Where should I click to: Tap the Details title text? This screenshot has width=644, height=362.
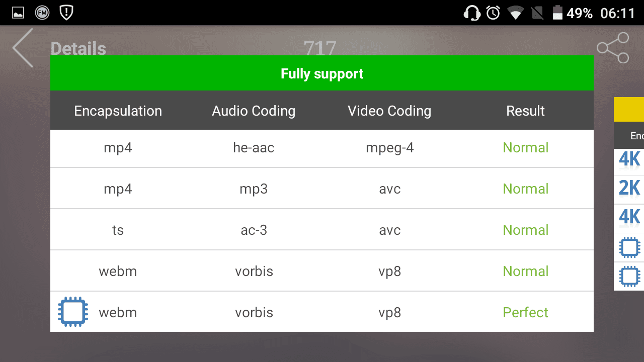pos(78,49)
